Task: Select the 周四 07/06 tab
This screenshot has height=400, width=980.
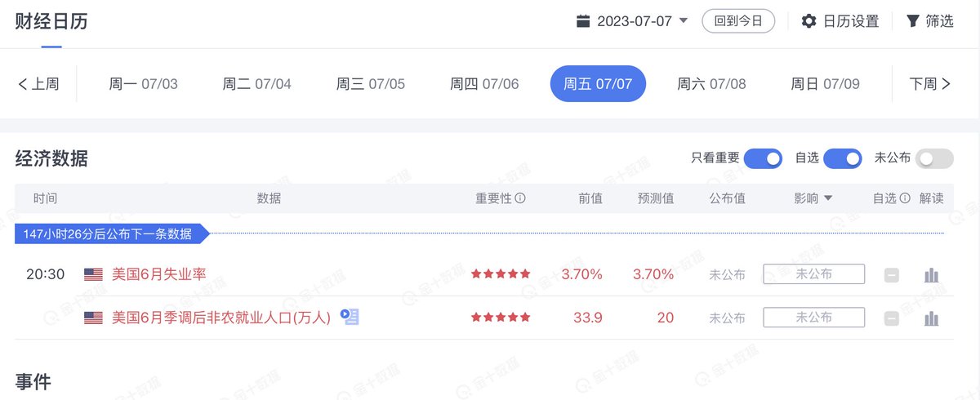Action: 484,84
